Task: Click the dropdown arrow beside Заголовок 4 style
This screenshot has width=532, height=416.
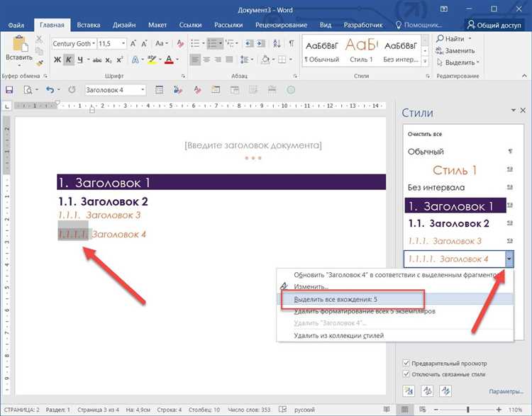Action: (x=509, y=259)
